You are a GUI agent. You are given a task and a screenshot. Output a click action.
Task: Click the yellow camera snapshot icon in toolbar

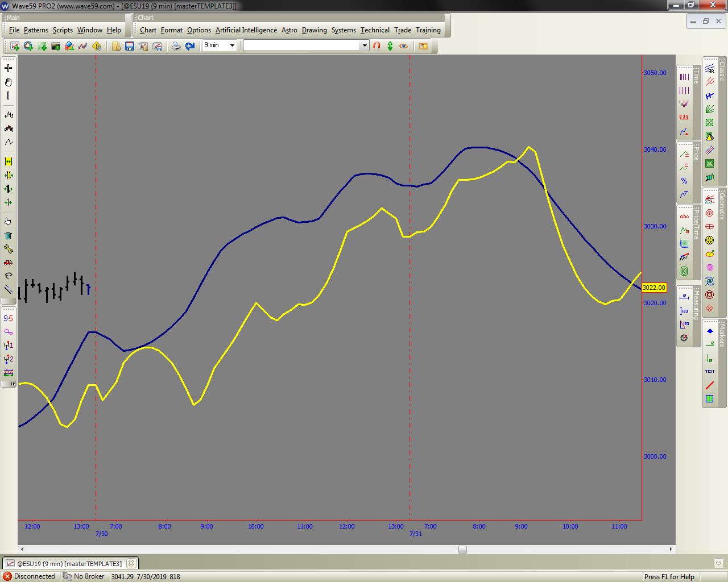(423, 46)
